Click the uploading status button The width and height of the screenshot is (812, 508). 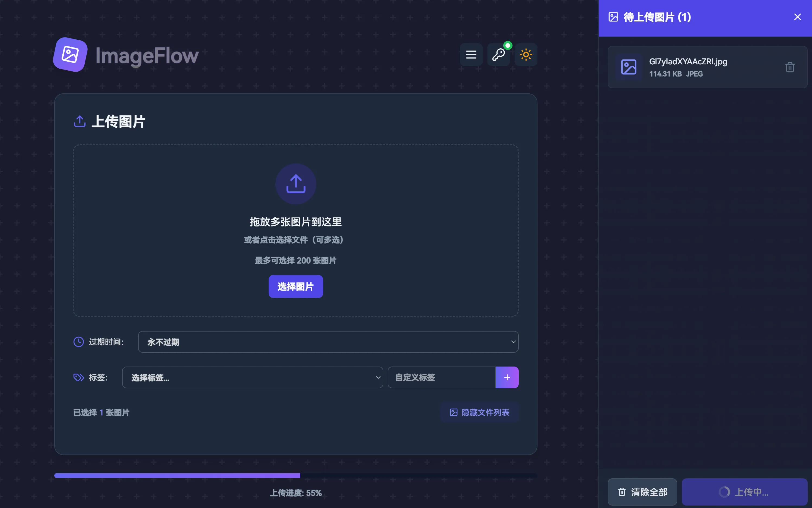pyautogui.click(x=744, y=492)
